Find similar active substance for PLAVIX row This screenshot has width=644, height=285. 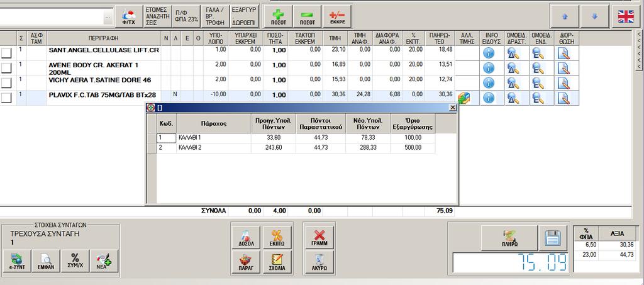click(x=513, y=98)
